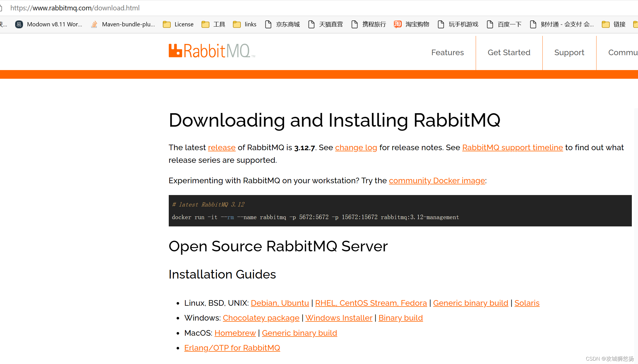Click the change log link
This screenshot has width=638, height=364.
coord(356,147)
